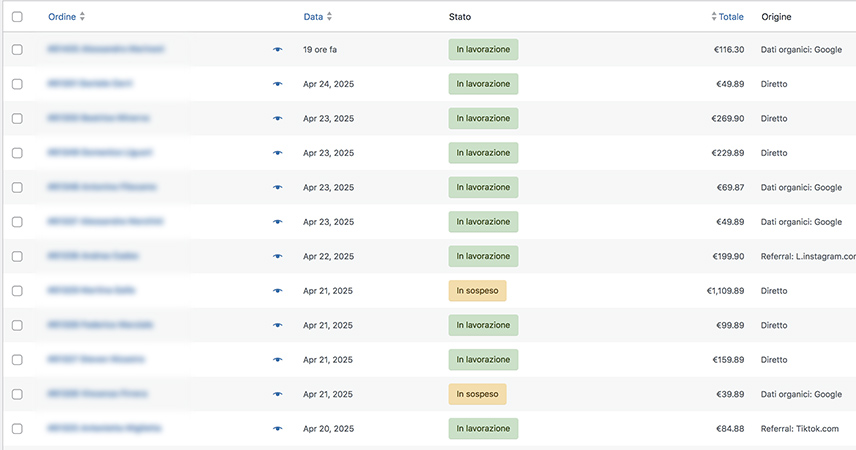Open eye preview for the €159.89 order
Image resolution: width=856 pixels, height=450 pixels.
(x=278, y=360)
